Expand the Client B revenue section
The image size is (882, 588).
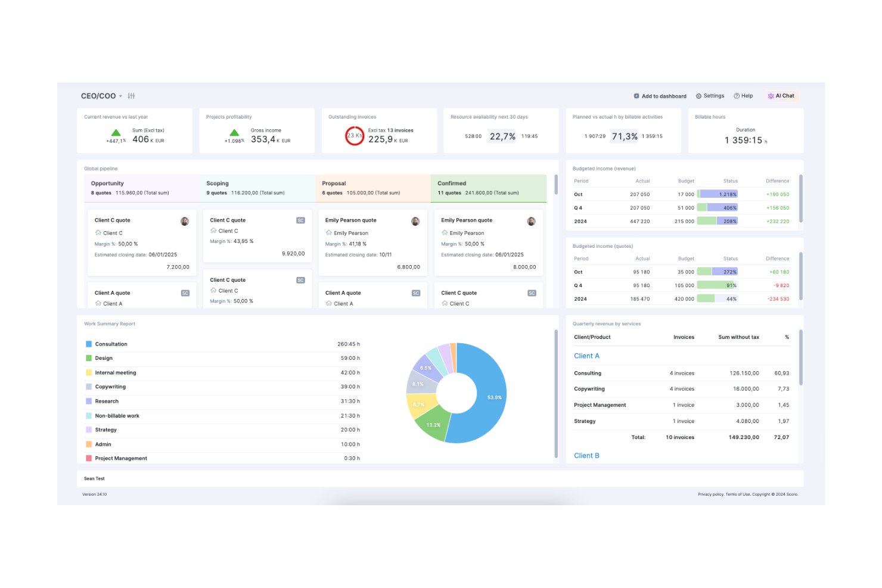pos(586,455)
